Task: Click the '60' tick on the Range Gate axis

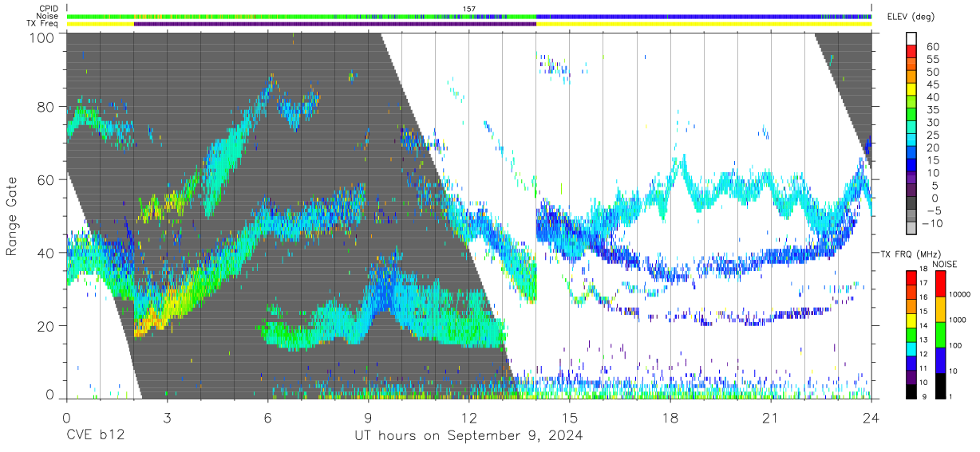Action: (45, 180)
